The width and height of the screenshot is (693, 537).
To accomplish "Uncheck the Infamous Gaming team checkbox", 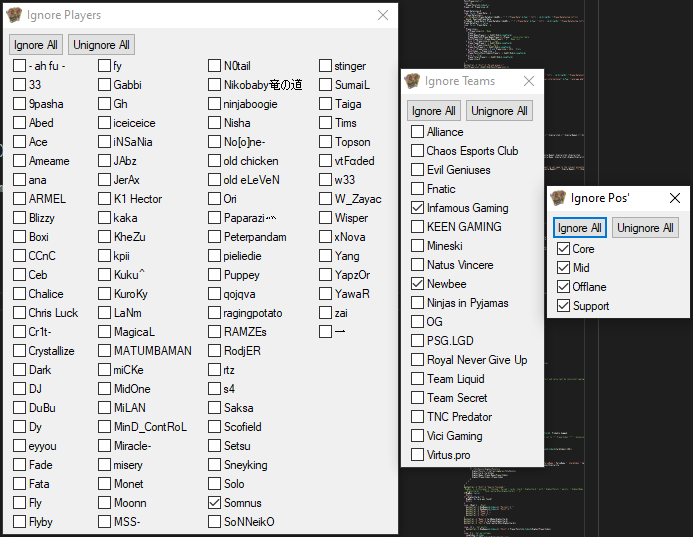I will (x=417, y=207).
